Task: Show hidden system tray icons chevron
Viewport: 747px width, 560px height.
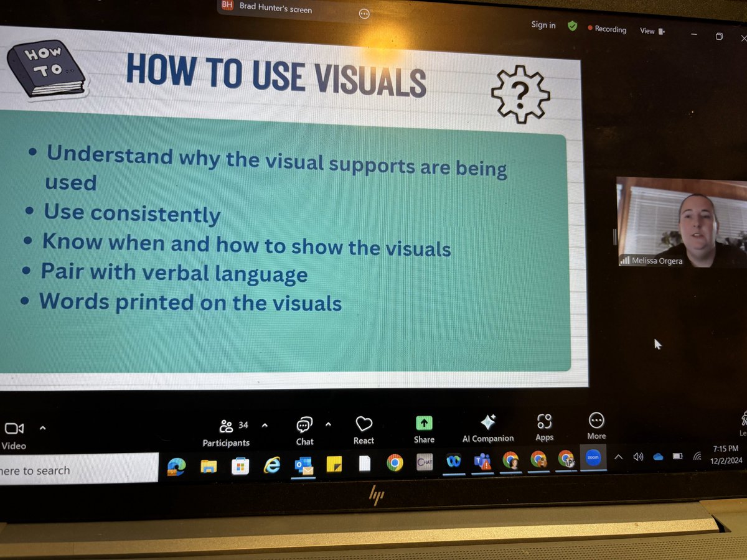Action: coord(619,457)
